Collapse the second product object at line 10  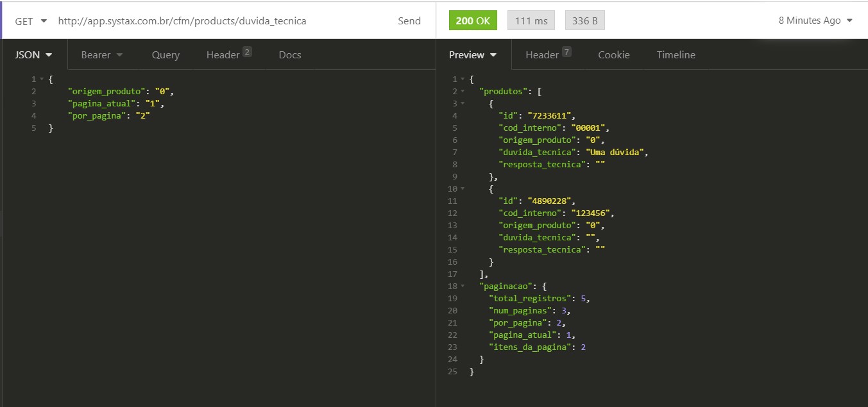tap(462, 189)
